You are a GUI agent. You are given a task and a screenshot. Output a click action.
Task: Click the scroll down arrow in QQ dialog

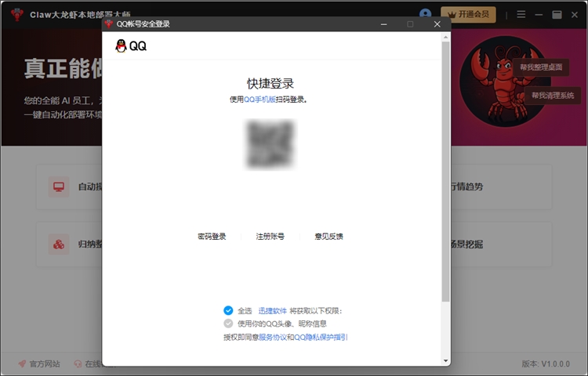click(x=445, y=361)
